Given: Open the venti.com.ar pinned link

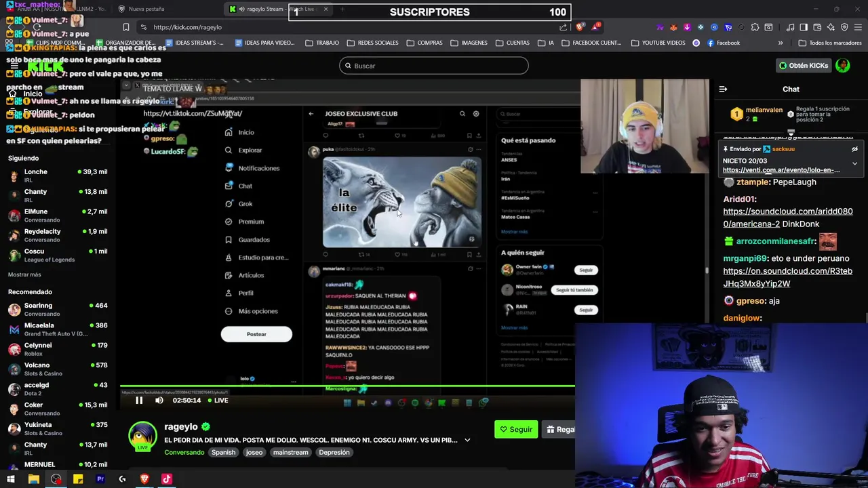Looking at the screenshot, I should [x=781, y=170].
